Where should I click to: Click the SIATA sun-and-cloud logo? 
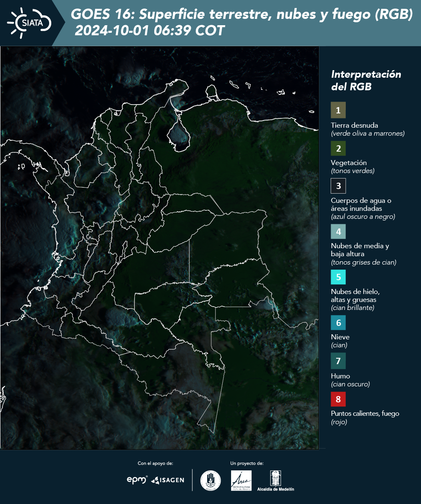29,22
